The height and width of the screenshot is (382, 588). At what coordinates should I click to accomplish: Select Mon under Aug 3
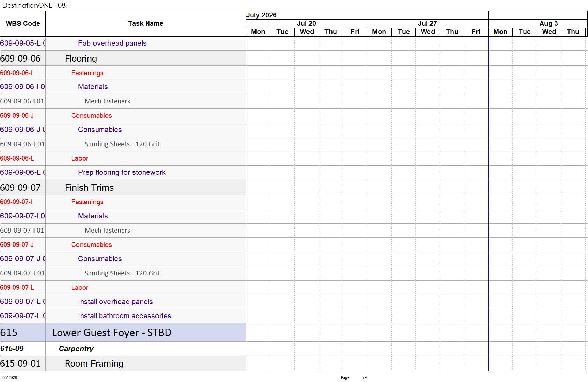click(x=500, y=32)
